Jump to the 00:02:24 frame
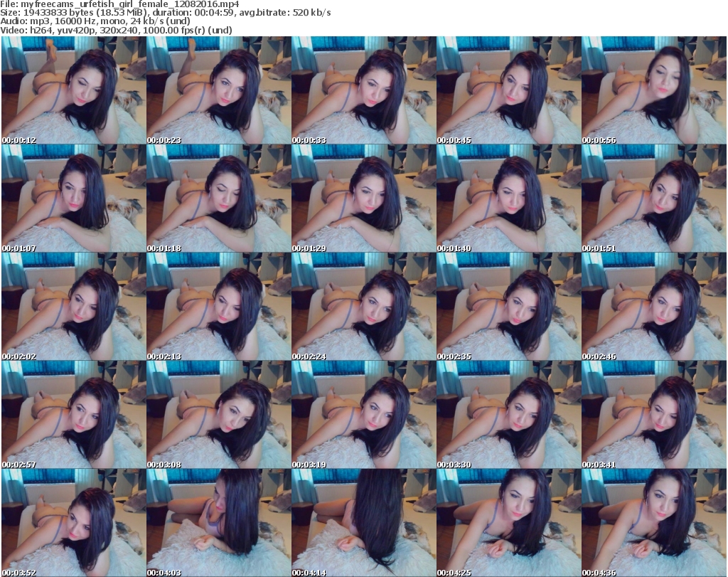 click(x=363, y=307)
